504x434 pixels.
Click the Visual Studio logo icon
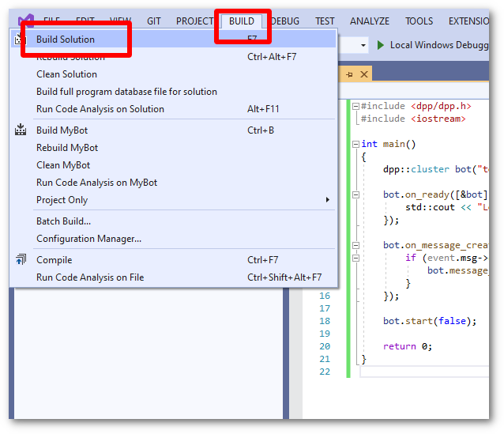click(x=25, y=19)
